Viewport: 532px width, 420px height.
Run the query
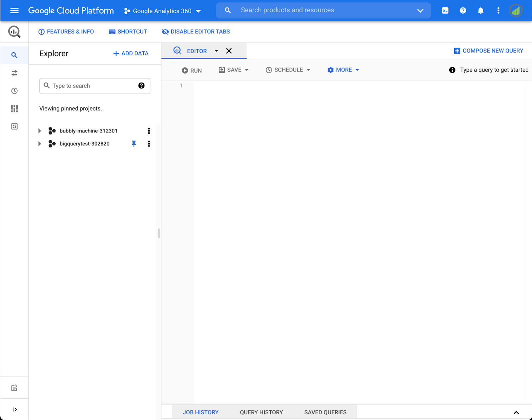click(x=192, y=70)
